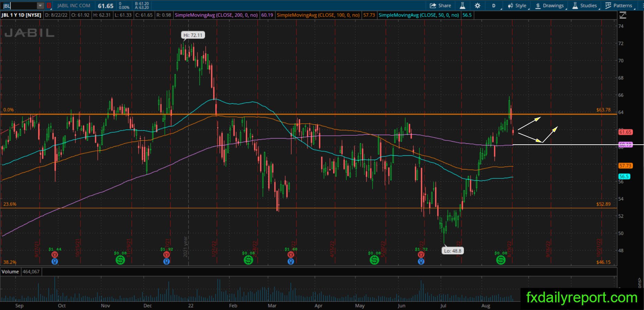Click the Hi: 72.11 price bubble
644x310 pixels.
(x=193, y=35)
